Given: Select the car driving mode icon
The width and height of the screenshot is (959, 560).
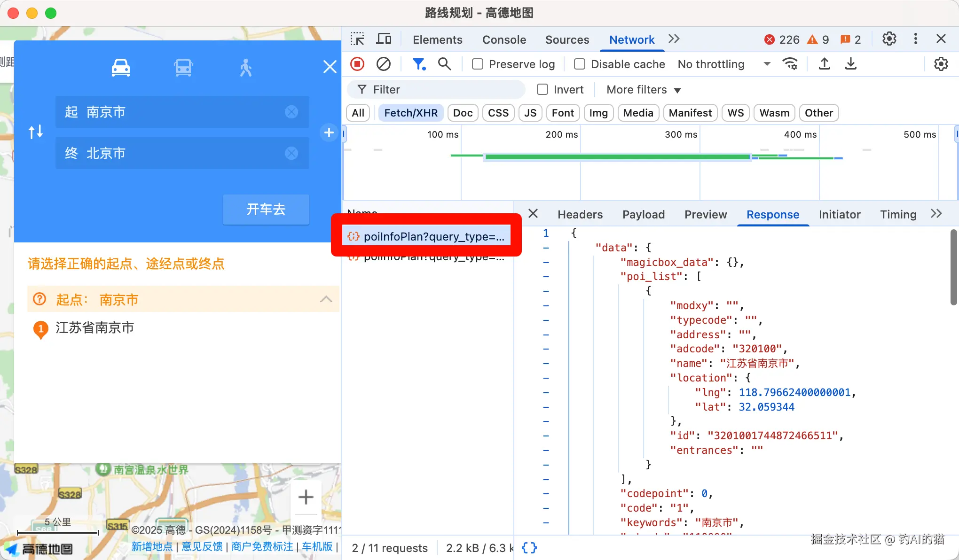Looking at the screenshot, I should coord(121,68).
